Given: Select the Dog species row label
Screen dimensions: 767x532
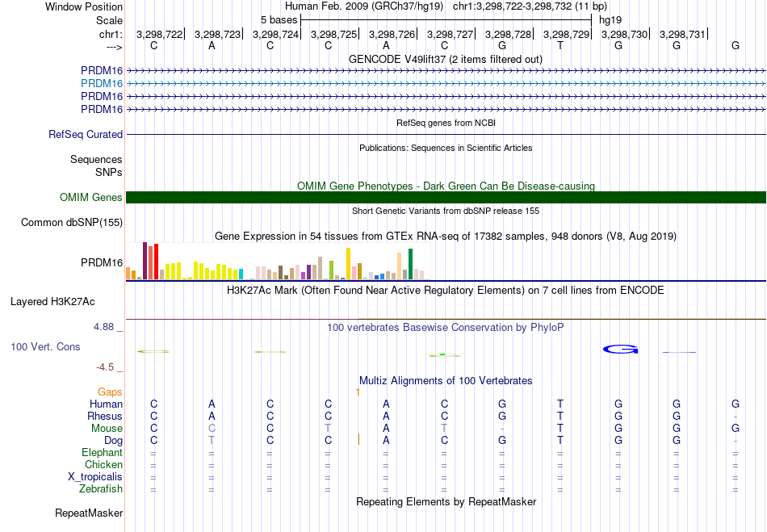Looking at the screenshot, I should pos(113,441).
